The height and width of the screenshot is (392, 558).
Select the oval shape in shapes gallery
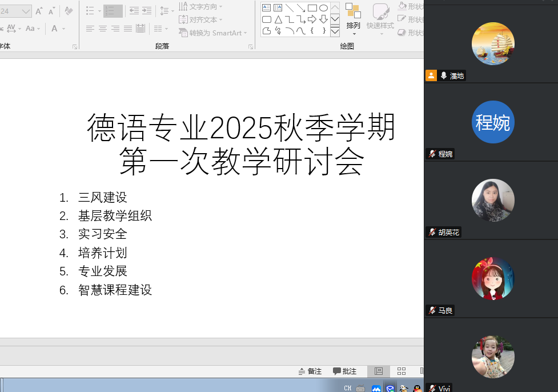[x=323, y=8]
